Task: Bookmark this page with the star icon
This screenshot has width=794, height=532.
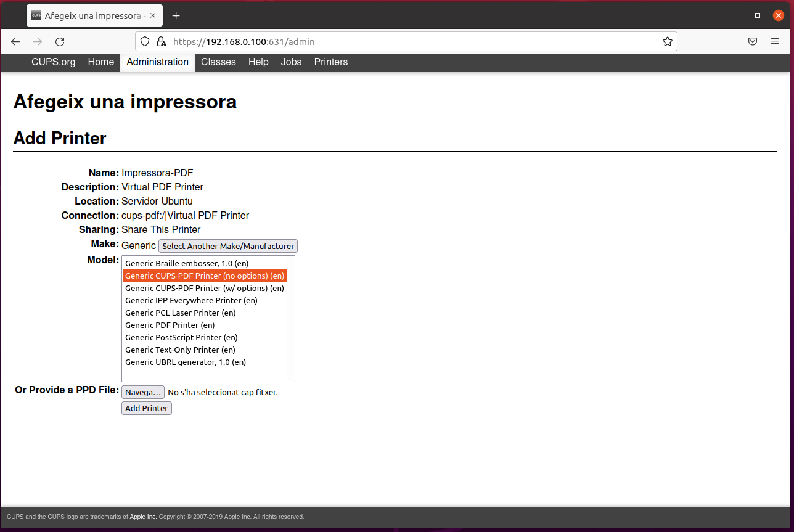Action: click(x=667, y=42)
